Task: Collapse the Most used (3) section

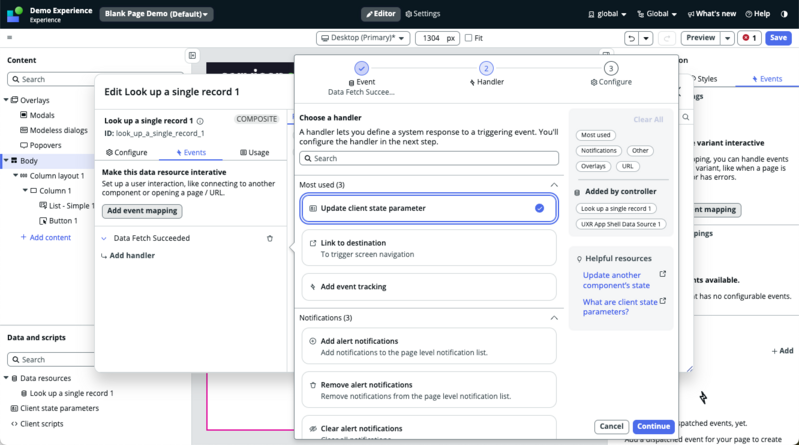Action: (554, 185)
